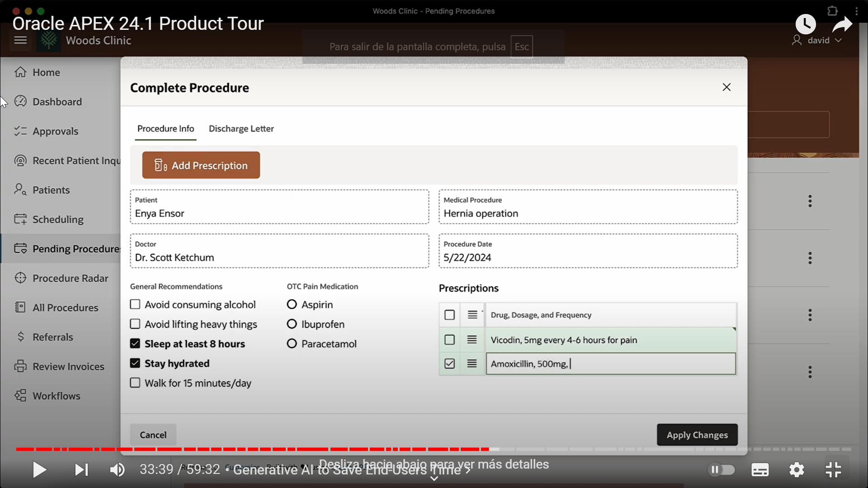The image size is (868, 488).
Task: Exit fullscreen mode icon
Action: (833, 470)
